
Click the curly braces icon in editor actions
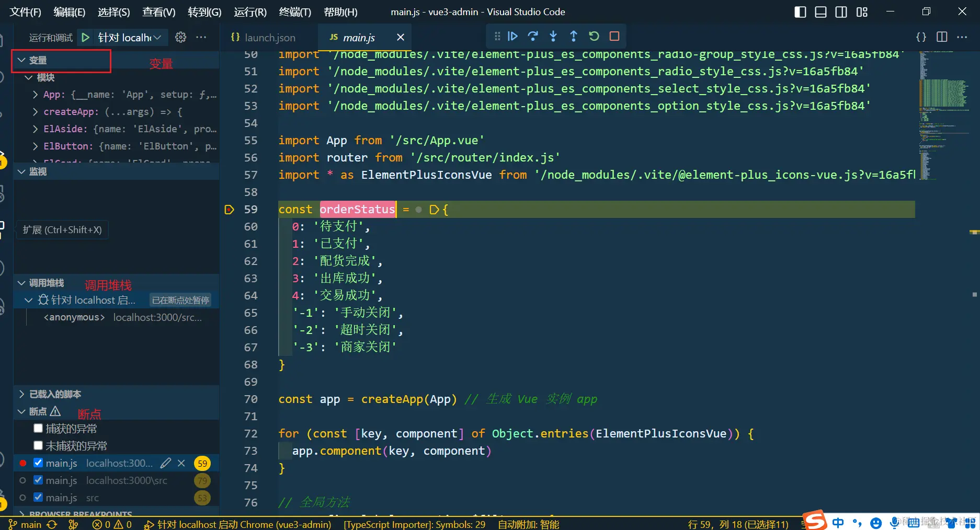point(921,37)
